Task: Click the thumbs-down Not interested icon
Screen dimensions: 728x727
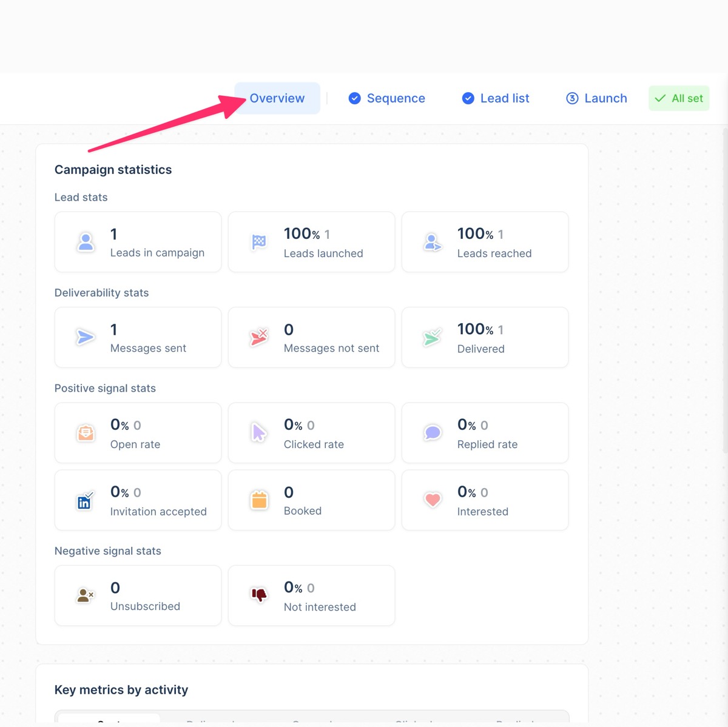Action: pos(259,595)
